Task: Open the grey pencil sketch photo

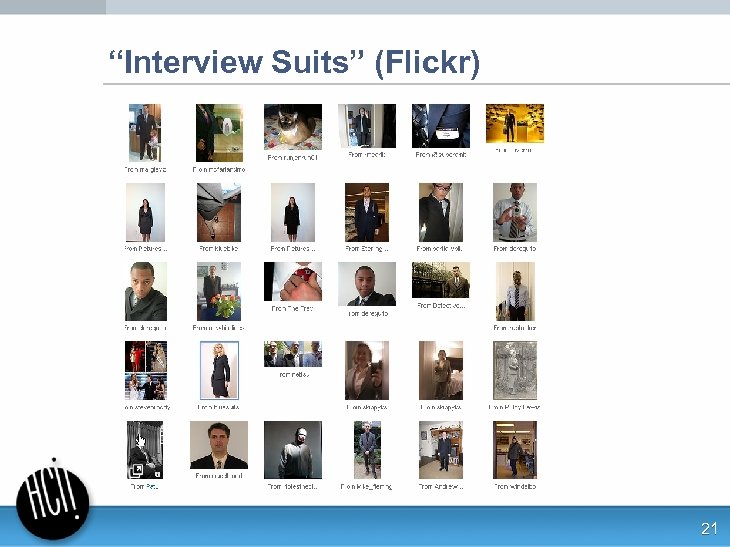Action: [515, 371]
